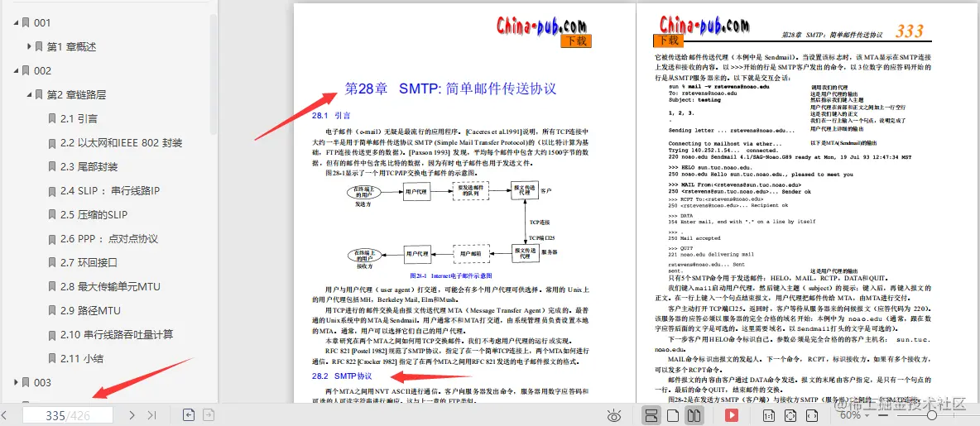Open bookmark 2.6 PPP：点对点协议
This screenshot has width=980, height=426.
[109, 238]
